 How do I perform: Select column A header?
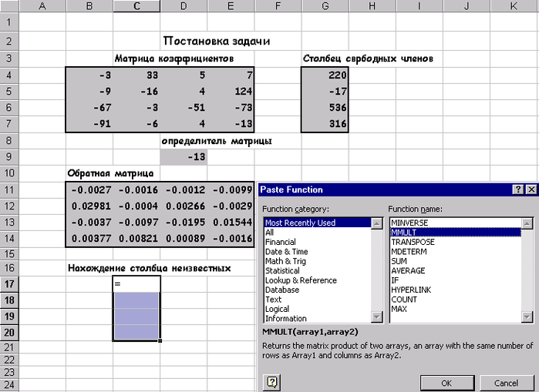pos(42,6)
